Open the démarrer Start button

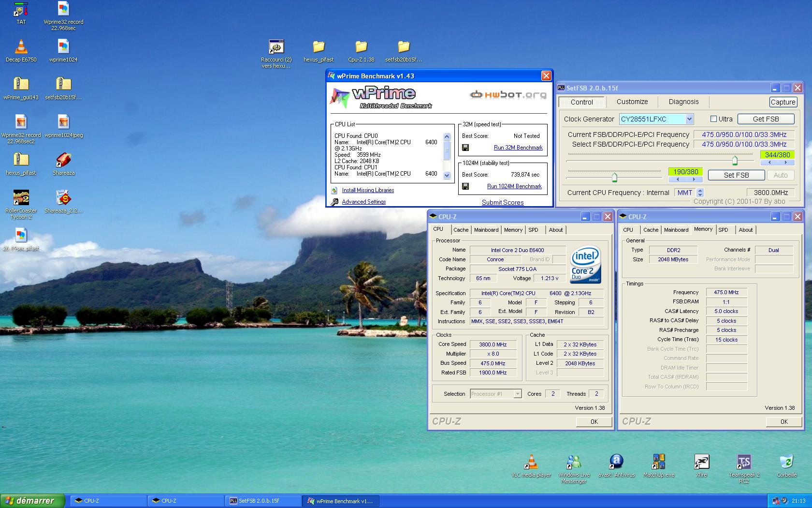click(x=32, y=501)
